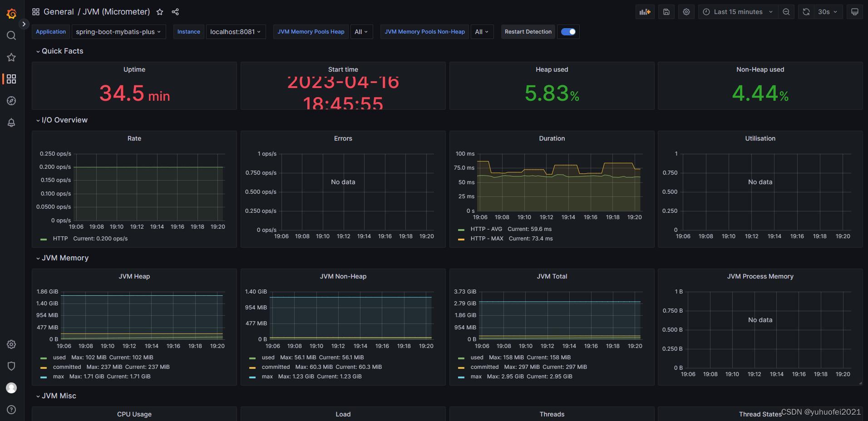
Task: Open the Search icon in sidebar
Action: coord(11,35)
